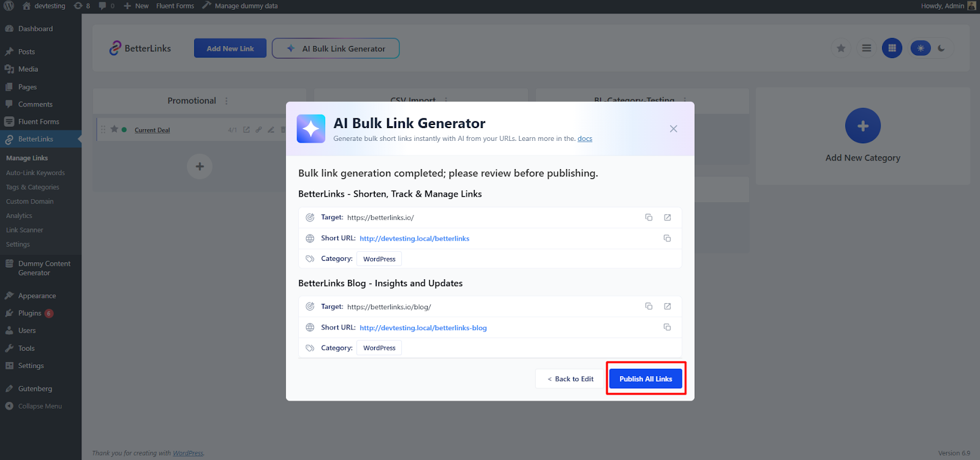Copy the /betterlinks-blog short URL
980x460 pixels.
667,327
